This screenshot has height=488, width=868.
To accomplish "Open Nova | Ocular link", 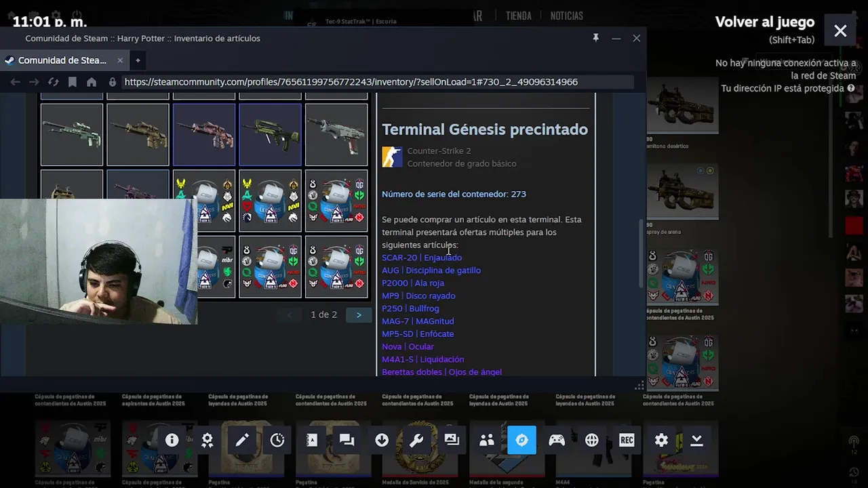I will point(408,346).
